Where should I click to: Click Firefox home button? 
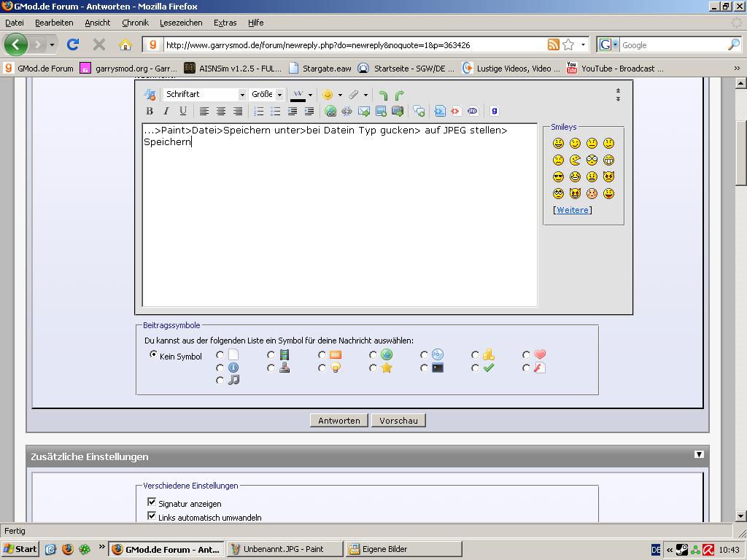click(125, 44)
